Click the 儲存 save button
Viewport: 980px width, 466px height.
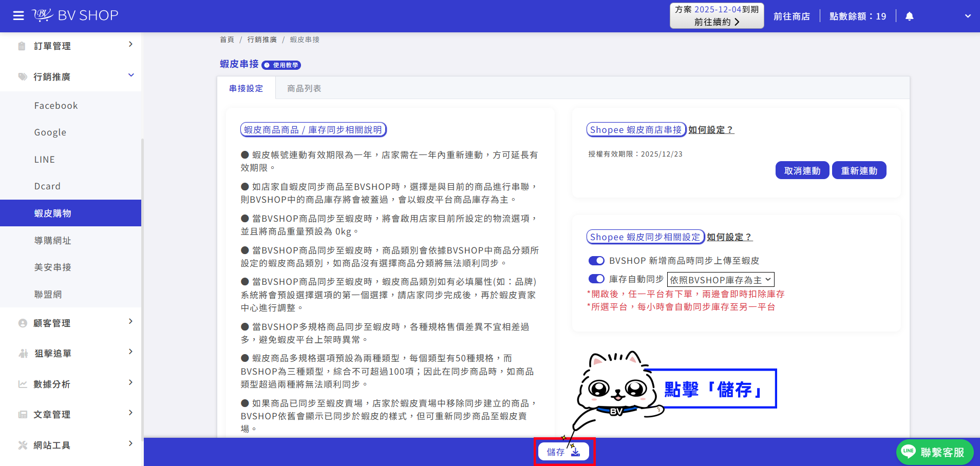click(563, 452)
